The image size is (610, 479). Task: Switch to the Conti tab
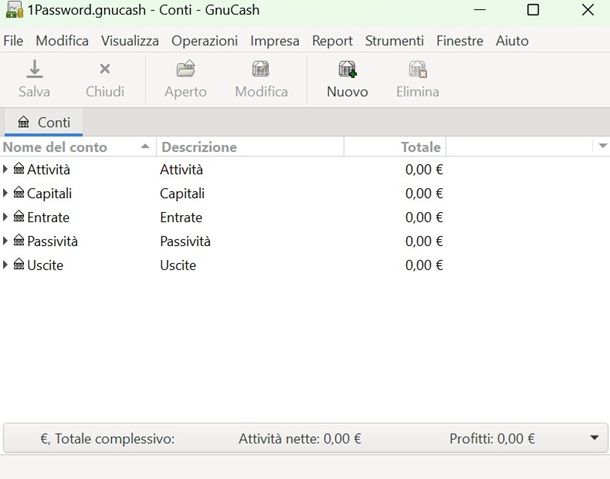(x=44, y=122)
